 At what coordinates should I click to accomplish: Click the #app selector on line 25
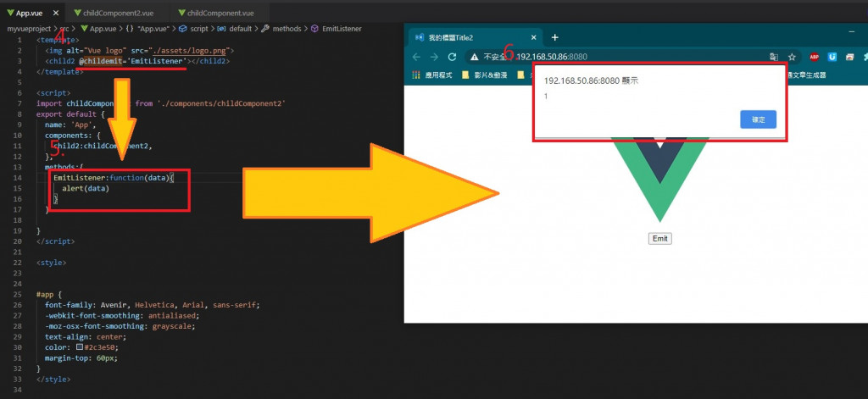coord(47,295)
